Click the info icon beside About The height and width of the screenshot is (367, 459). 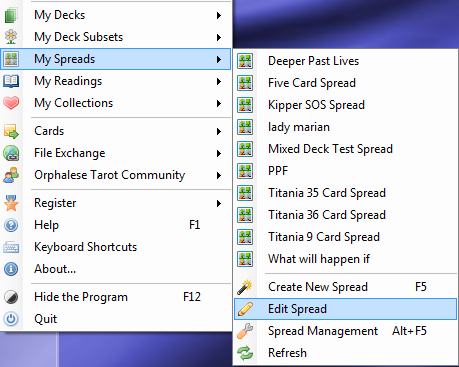[11, 269]
